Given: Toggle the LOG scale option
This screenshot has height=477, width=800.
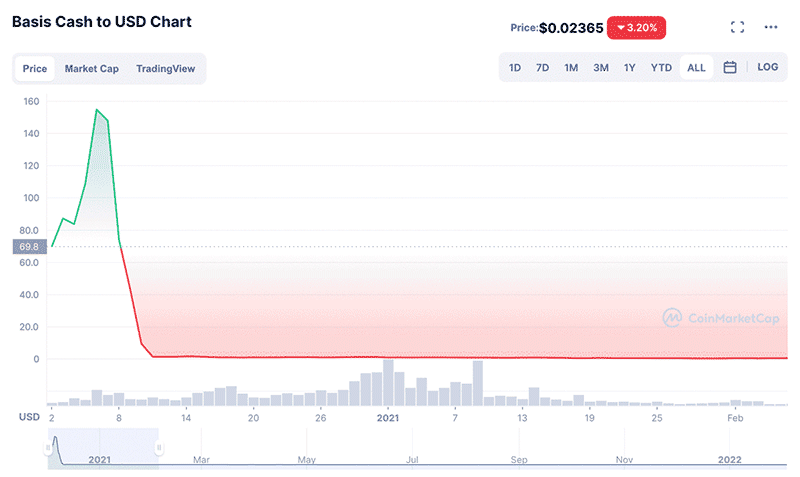Looking at the screenshot, I should 767,67.
